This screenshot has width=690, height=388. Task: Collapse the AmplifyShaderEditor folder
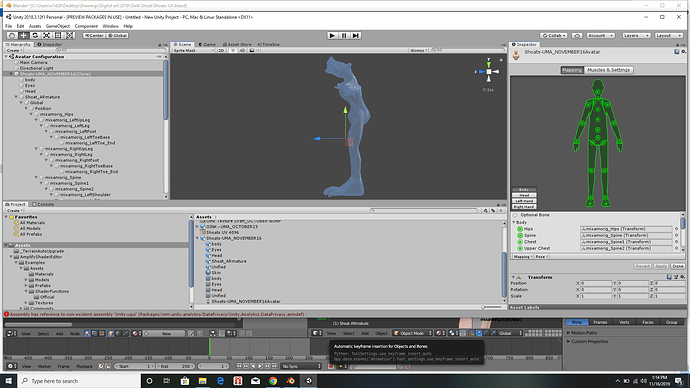click(11, 257)
